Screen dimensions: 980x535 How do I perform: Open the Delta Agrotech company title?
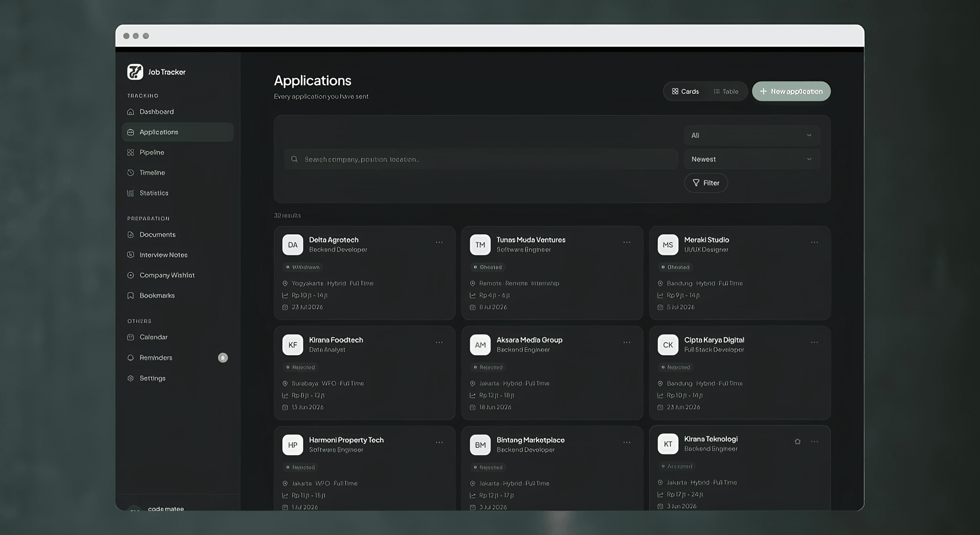pyautogui.click(x=334, y=240)
